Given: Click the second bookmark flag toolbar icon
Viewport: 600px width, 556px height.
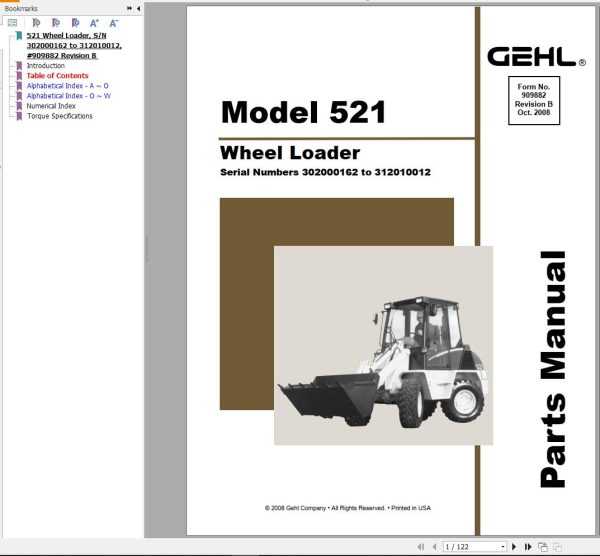Looking at the screenshot, I should coord(56,23).
